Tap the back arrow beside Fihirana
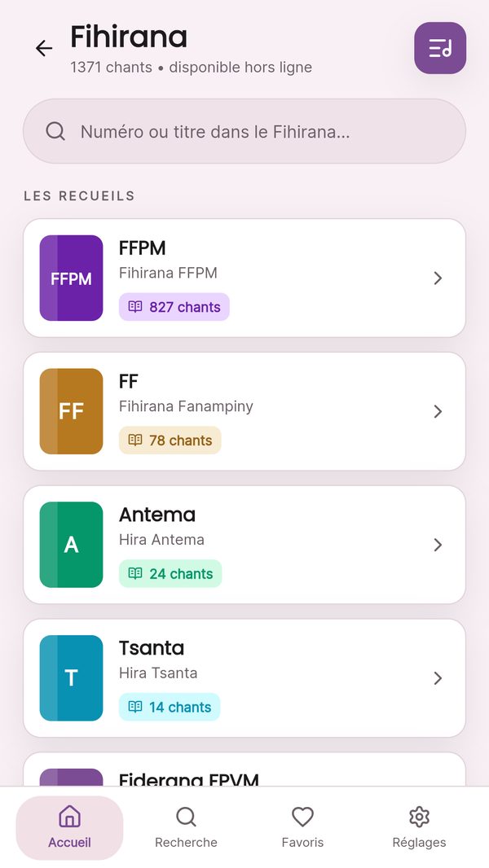The image size is (489, 868). point(44,49)
